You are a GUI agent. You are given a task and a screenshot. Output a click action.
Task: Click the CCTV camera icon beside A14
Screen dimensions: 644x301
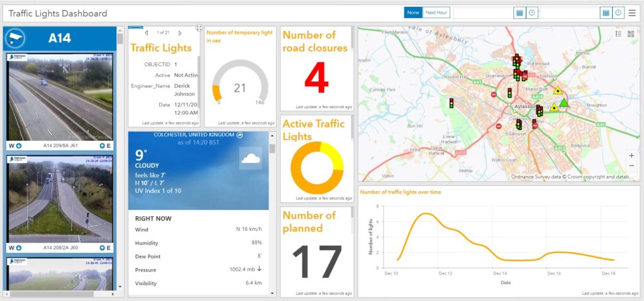pyautogui.click(x=14, y=38)
